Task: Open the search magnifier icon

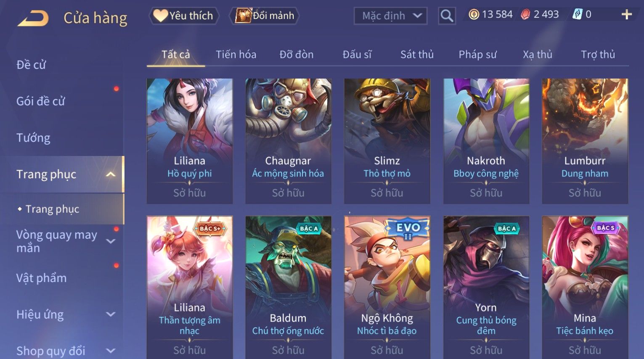Action: pos(447,16)
